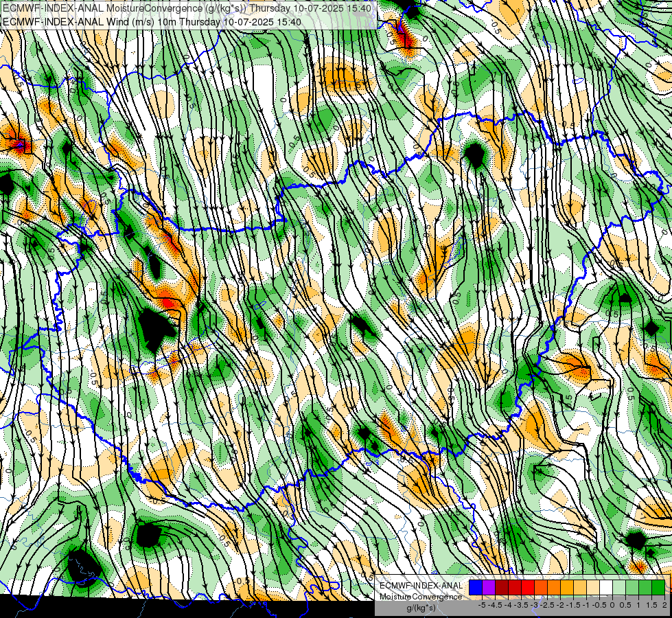Select the purple legend color swatch

[489, 587]
